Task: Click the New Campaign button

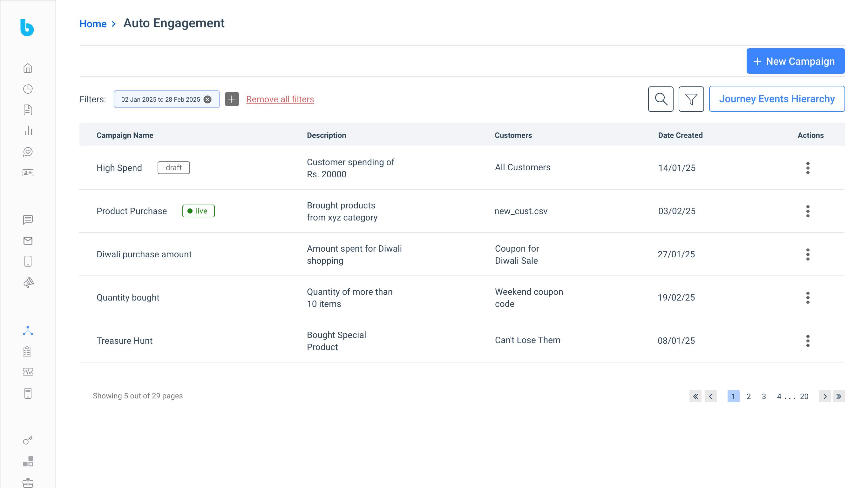Action: [795, 61]
